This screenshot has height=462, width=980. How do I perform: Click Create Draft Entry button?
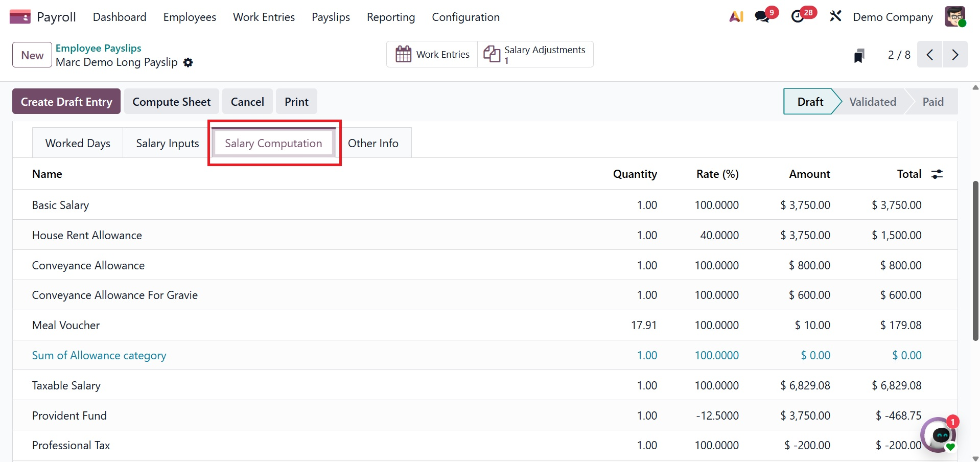[x=66, y=102]
